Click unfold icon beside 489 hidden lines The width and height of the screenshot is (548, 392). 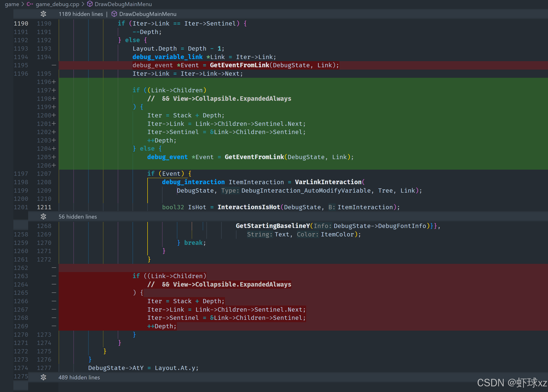(x=43, y=377)
